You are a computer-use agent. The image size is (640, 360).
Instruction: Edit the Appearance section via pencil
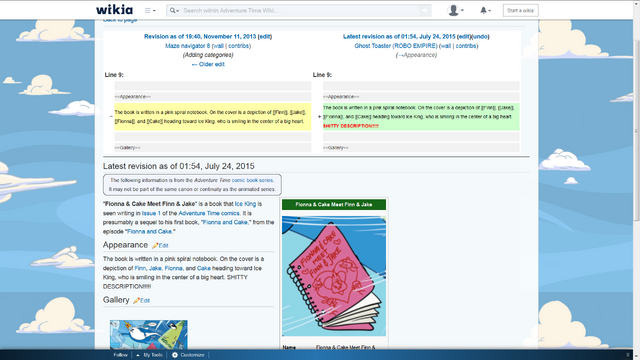pos(160,245)
